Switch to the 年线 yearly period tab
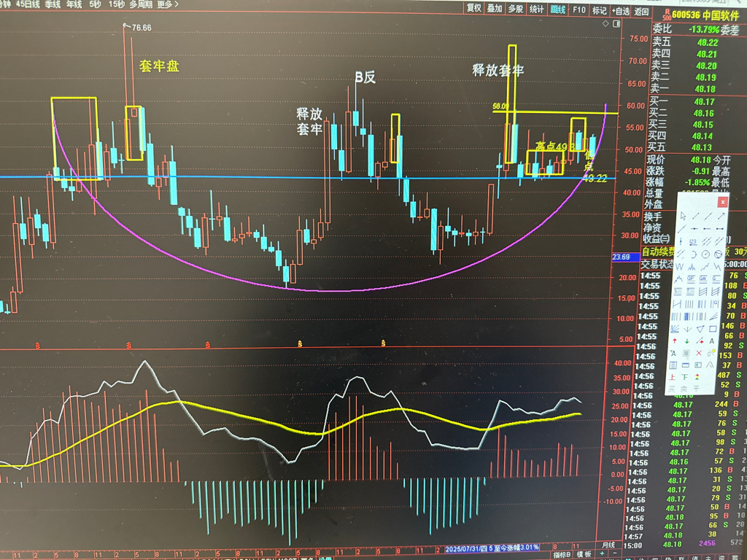The height and width of the screenshot is (560, 747). tap(74, 4)
